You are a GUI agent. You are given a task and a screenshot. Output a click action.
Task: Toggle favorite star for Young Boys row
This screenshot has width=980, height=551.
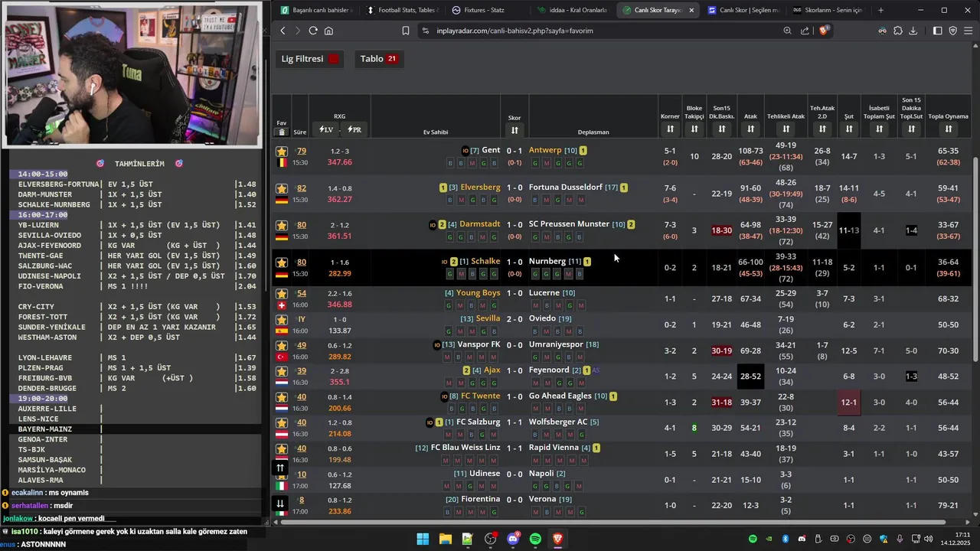(x=282, y=294)
